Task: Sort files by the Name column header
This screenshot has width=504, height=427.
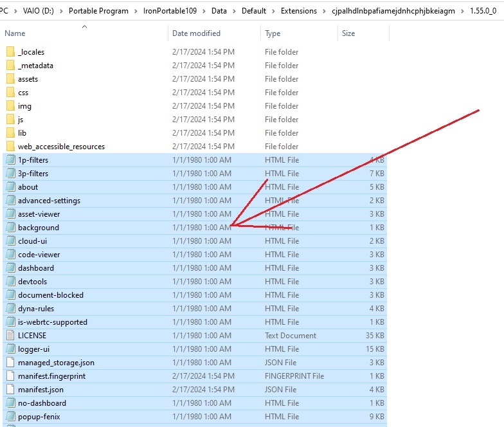Action: click(x=15, y=33)
